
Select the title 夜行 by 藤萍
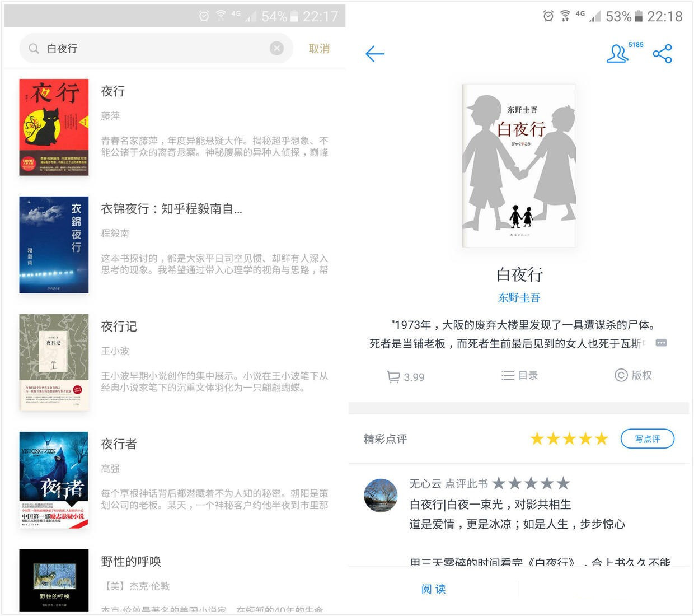(x=112, y=91)
